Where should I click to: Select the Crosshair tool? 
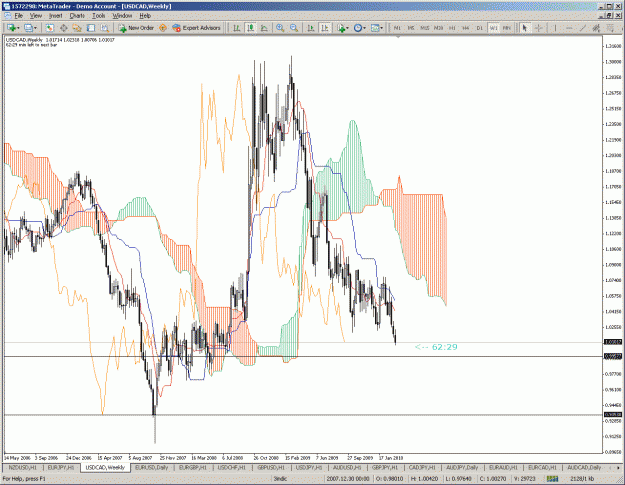539,28
